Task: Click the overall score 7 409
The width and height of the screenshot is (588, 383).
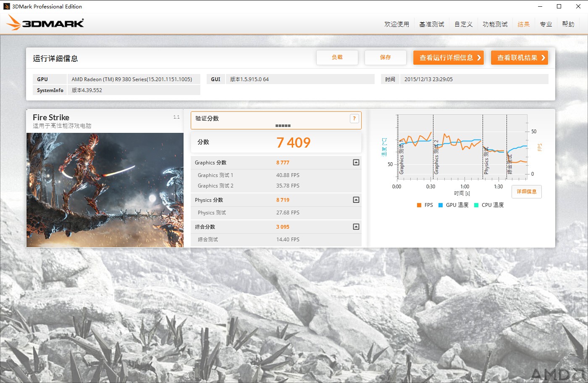Action: 294,143
